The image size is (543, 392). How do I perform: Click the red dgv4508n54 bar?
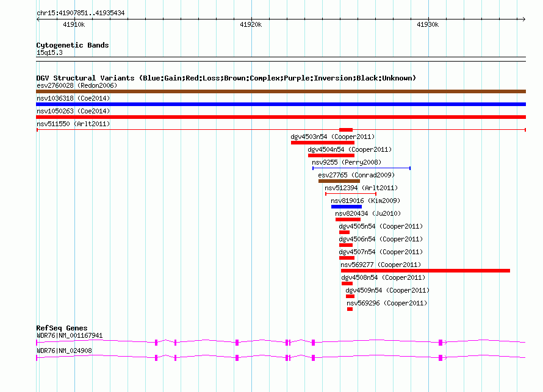pyautogui.click(x=347, y=283)
